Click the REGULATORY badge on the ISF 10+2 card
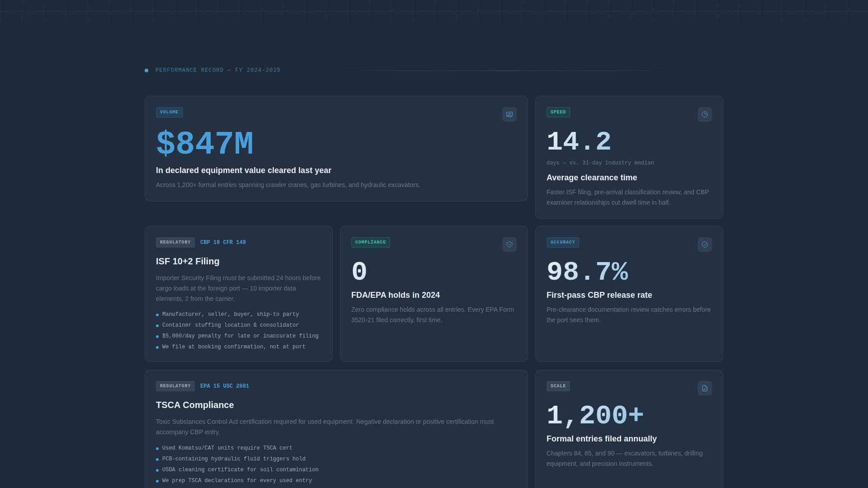Image resolution: width=868 pixels, height=488 pixels. pos(175,242)
